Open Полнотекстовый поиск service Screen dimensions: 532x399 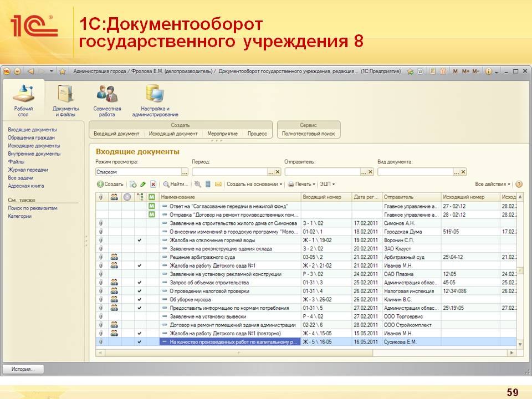click(309, 134)
